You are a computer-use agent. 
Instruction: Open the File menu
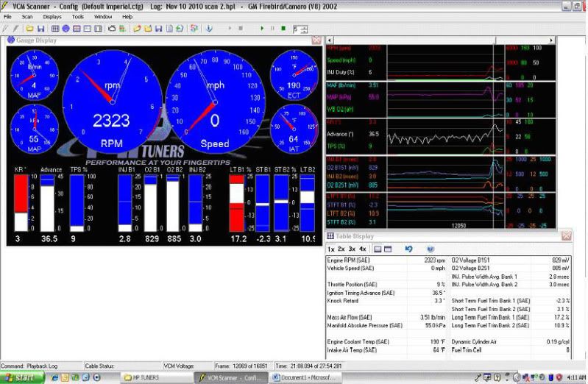[7, 16]
